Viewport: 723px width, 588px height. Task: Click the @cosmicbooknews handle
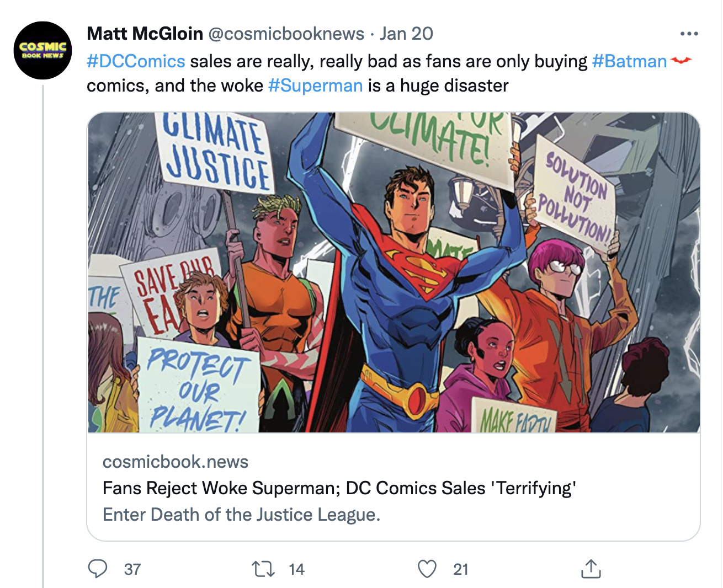coord(286,34)
